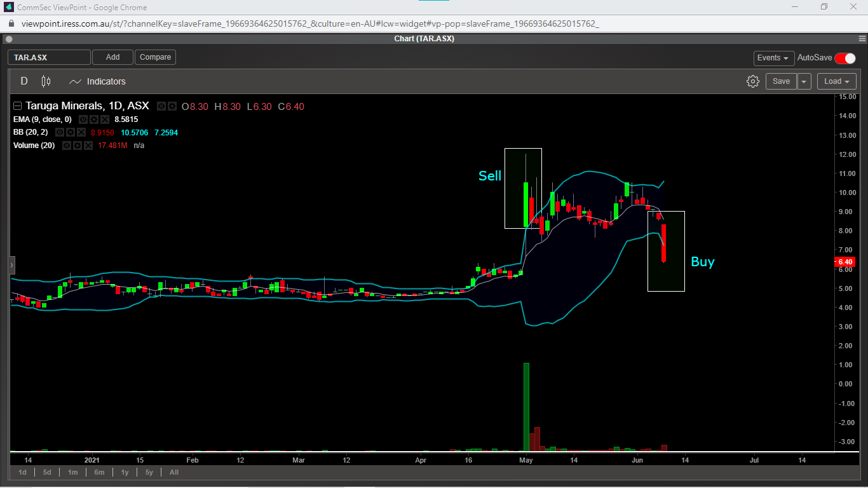Open the Load dropdown

[x=837, y=81]
